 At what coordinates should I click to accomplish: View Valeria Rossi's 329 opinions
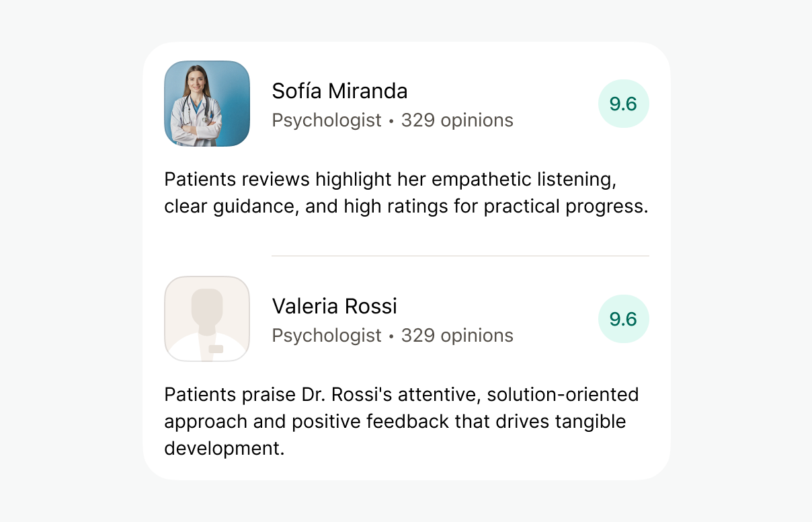pos(457,336)
